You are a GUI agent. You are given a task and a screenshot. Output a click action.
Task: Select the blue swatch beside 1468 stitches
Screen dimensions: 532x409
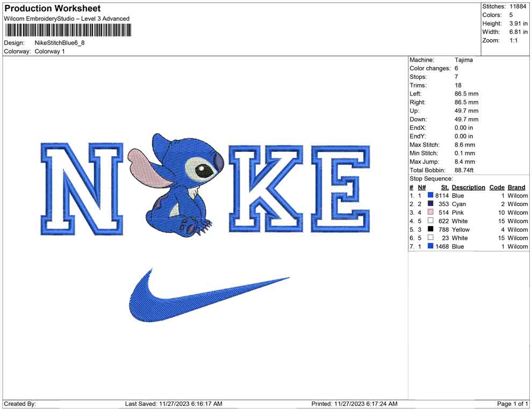click(x=430, y=246)
